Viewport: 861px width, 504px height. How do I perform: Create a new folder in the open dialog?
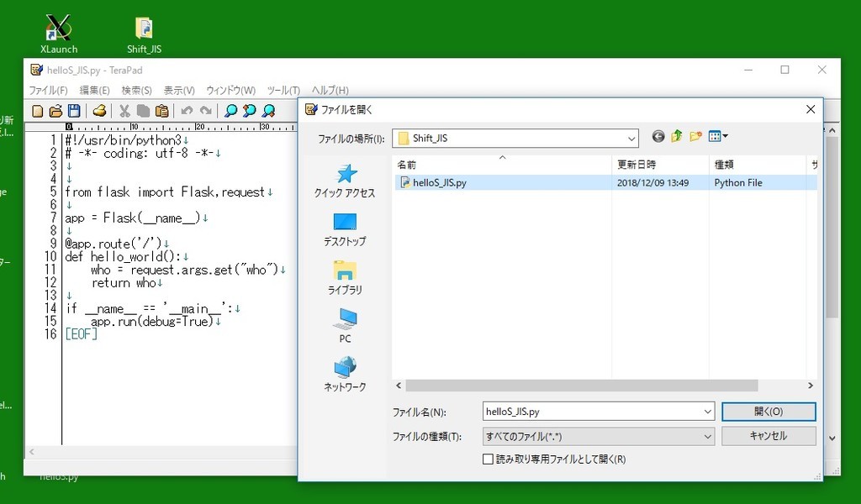[695, 136]
